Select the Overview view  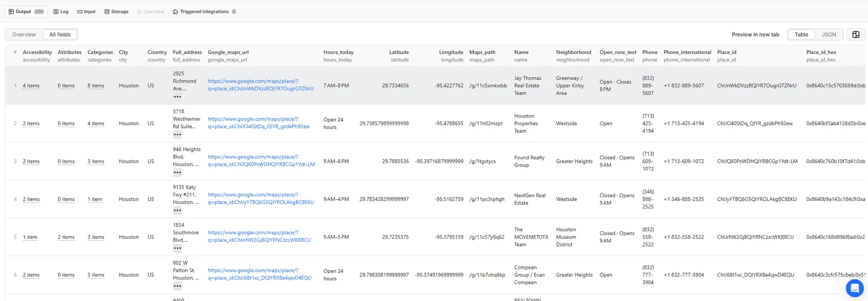point(24,35)
